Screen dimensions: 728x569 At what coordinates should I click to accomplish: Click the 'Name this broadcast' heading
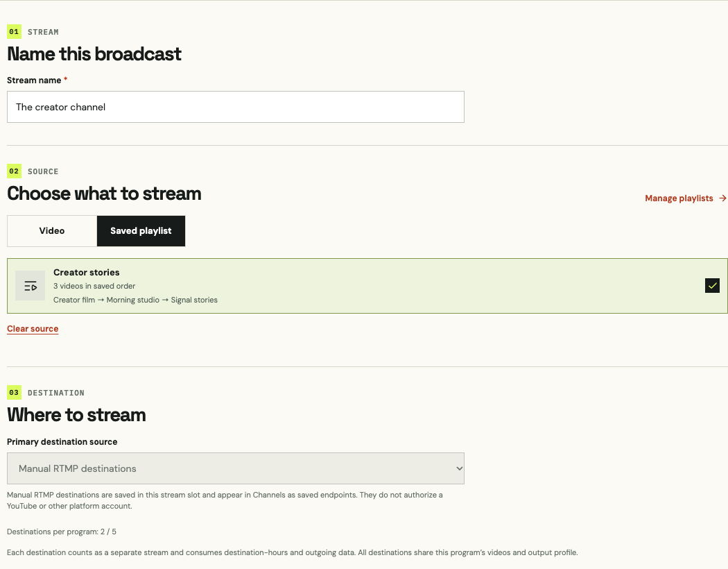[x=94, y=54]
